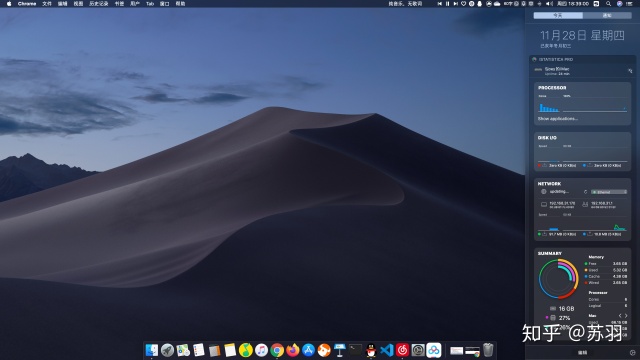640x360 pixels.
Task: Click the menu bar clock time
Action: coord(573,4)
